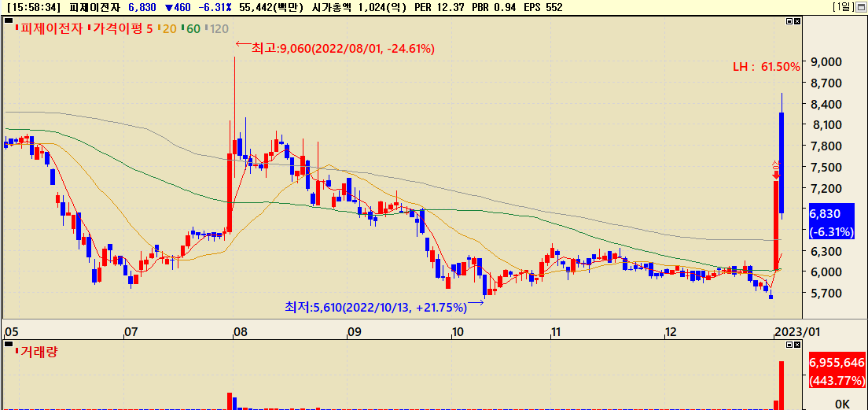The width and height of the screenshot is (868, 410).
Task: Select the 가격이평 5 moving average legend
Action: click(x=121, y=29)
